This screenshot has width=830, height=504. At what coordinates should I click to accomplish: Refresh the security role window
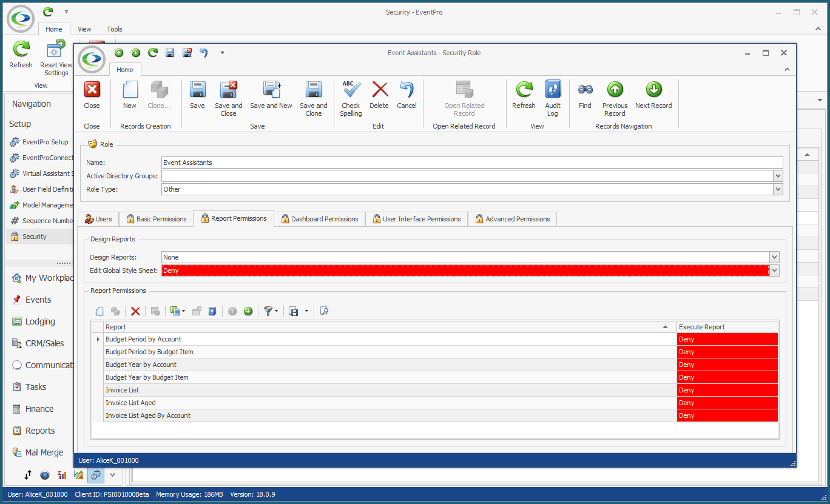(x=524, y=95)
